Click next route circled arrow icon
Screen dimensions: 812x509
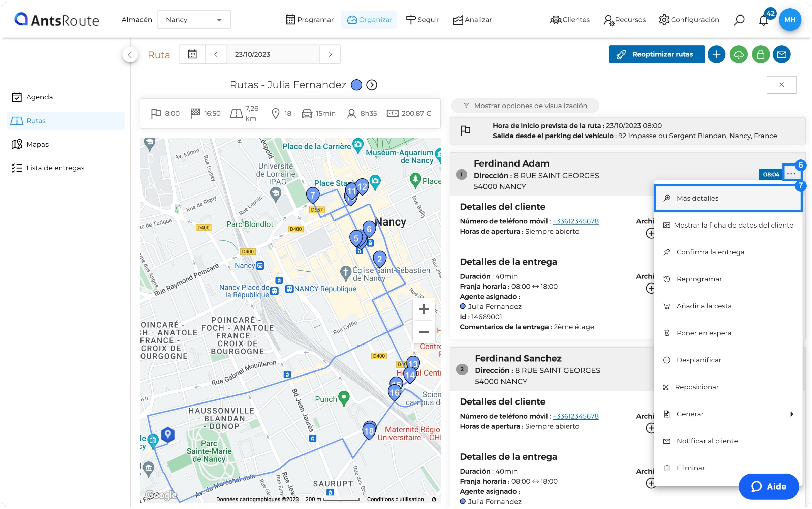coord(372,85)
